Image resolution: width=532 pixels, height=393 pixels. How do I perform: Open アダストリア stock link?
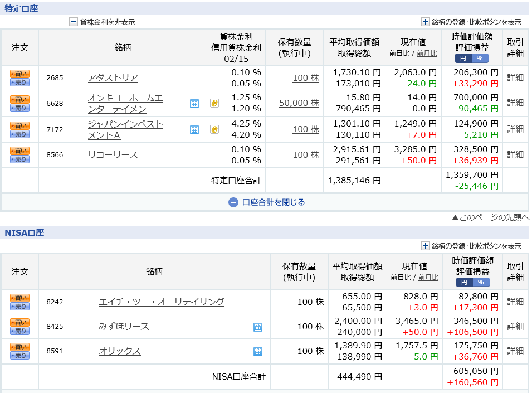point(113,77)
